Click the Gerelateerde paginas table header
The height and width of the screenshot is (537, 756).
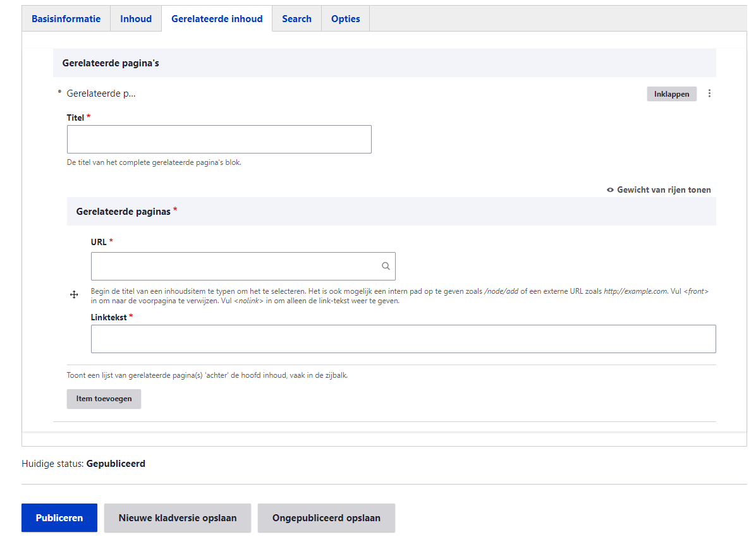(123, 212)
